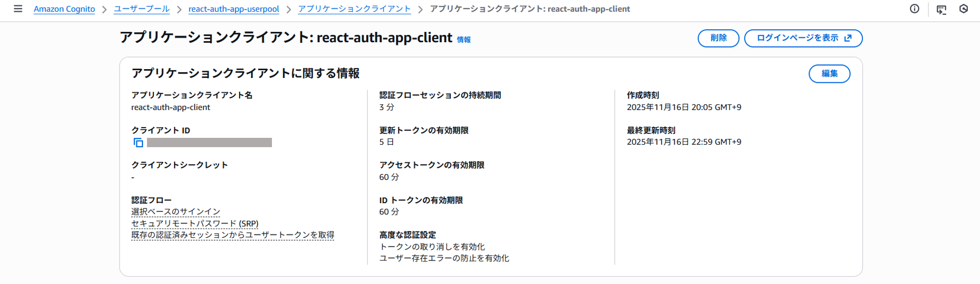This screenshot has width=980, height=284.
Task: Click the current page breadcrumb text
Action: tap(530, 9)
